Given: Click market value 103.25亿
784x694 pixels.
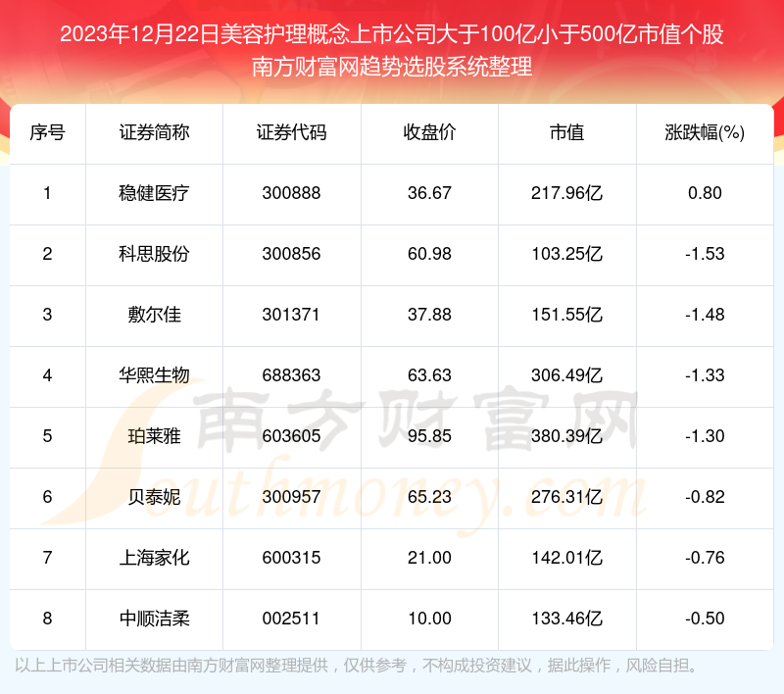Looking at the screenshot, I should pyautogui.click(x=567, y=254).
